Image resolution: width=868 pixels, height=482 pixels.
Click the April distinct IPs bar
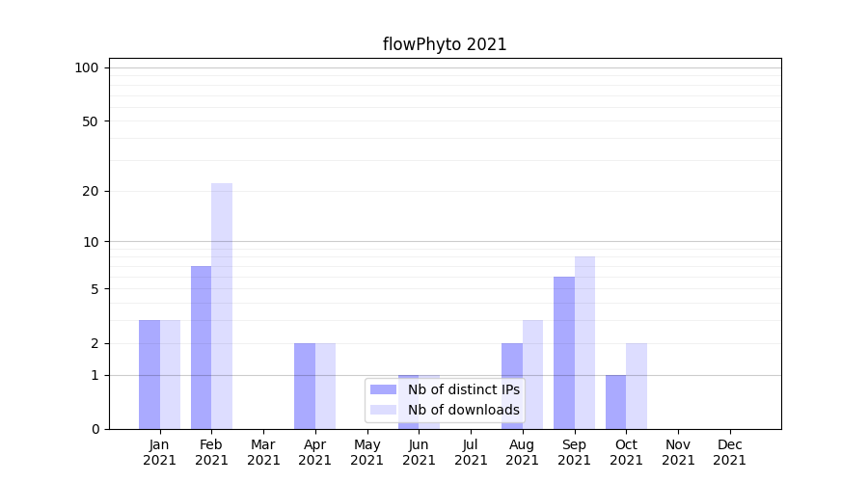click(x=305, y=386)
